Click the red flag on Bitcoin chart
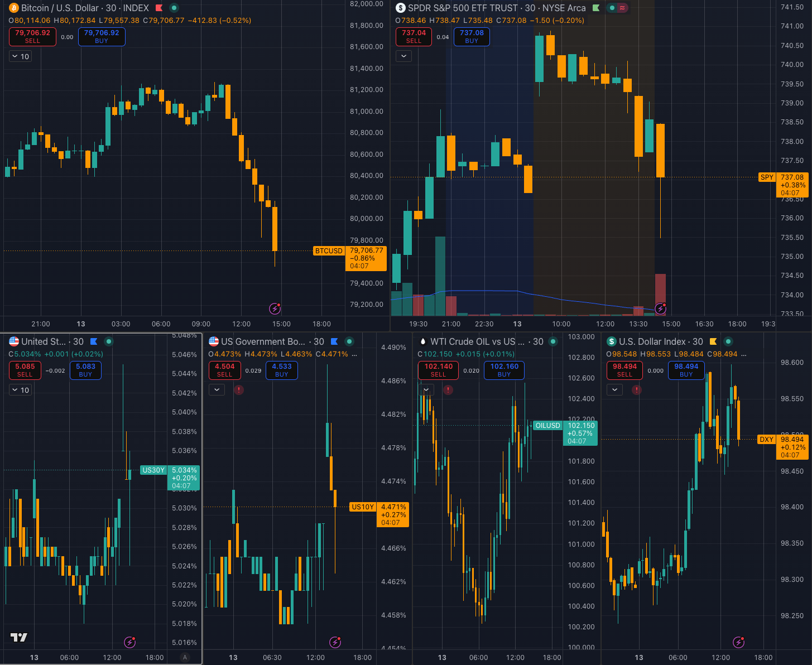Screen dimensions: 812x665 [159, 8]
